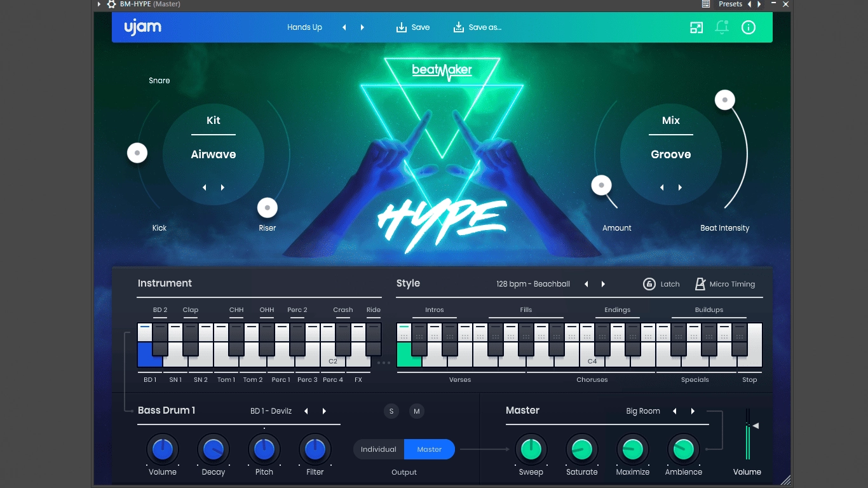The height and width of the screenshot is (488, 868).
Task: Click the Pitch knob
Action: click(264, 449)
